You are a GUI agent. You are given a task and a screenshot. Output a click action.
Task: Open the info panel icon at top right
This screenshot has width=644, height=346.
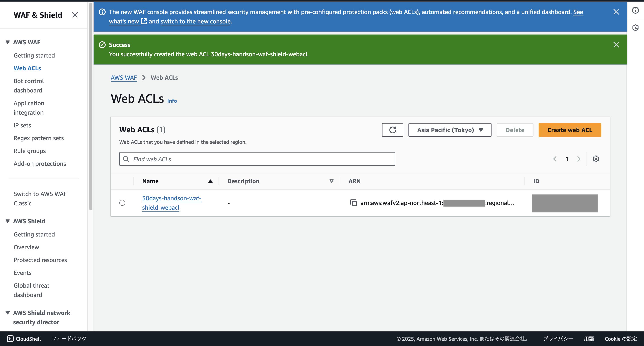(x=635, y=10)
